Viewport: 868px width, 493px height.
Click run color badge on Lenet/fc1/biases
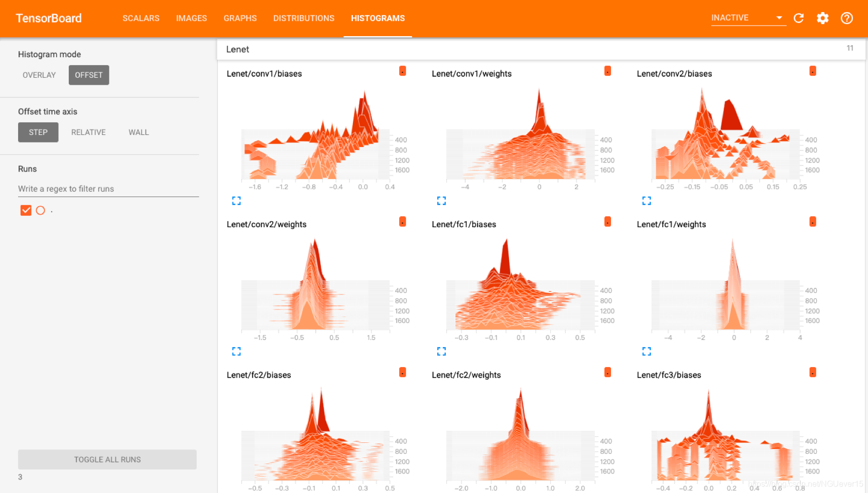(607, 221)
